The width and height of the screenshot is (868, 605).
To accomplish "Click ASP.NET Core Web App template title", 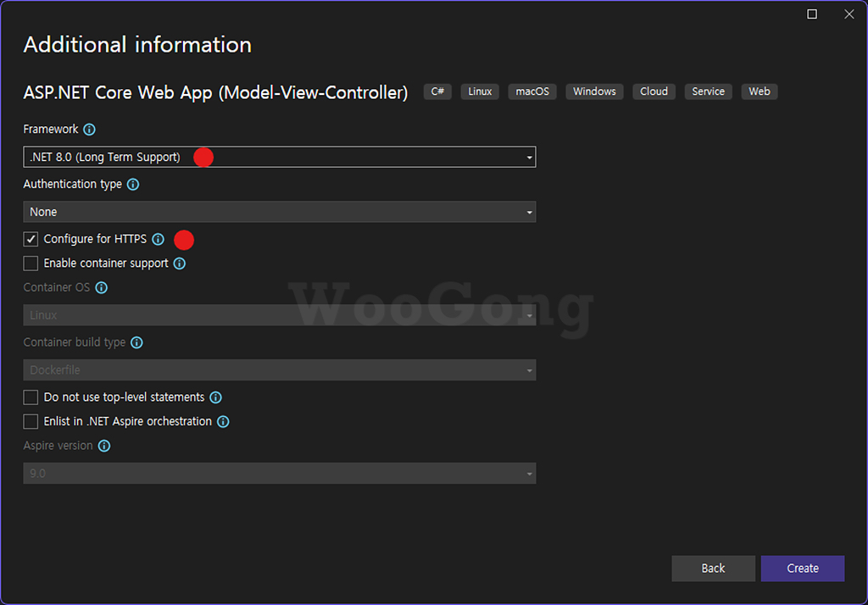I will click(215, 92).
